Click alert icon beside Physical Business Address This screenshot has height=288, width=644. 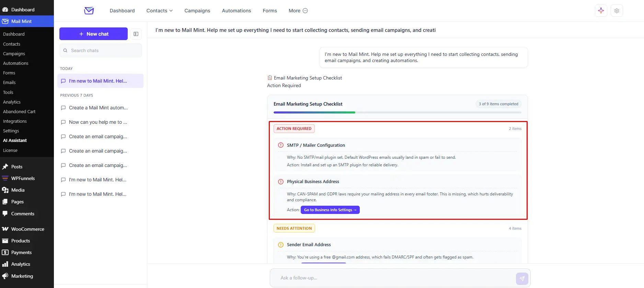click(x=281, y=181)
